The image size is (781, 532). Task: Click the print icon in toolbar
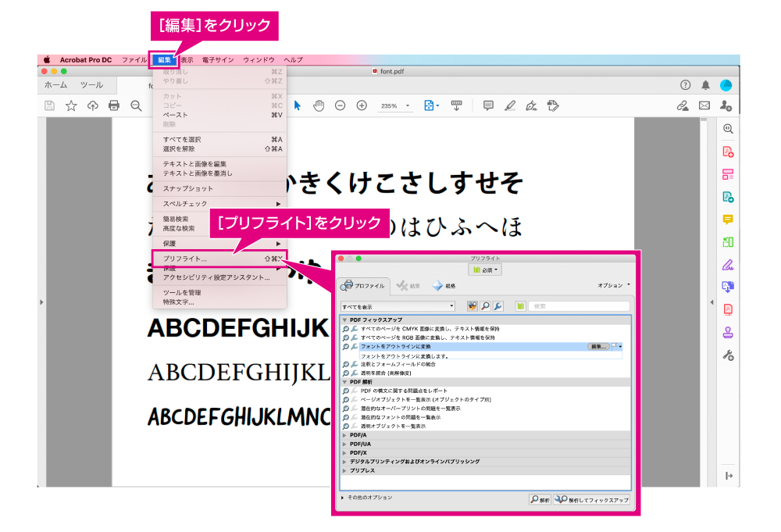(x=114, y=105)
